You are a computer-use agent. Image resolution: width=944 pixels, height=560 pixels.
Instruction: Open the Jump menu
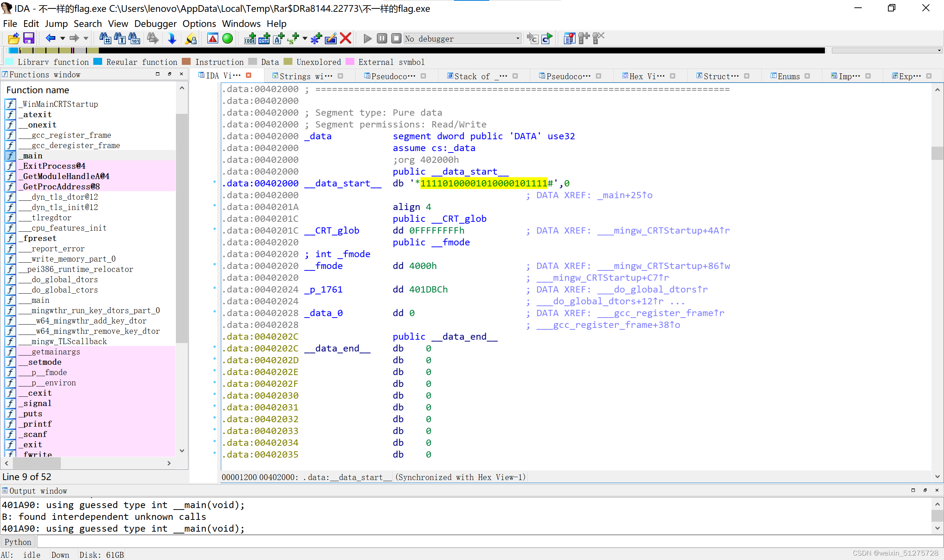tap(56, 24)
